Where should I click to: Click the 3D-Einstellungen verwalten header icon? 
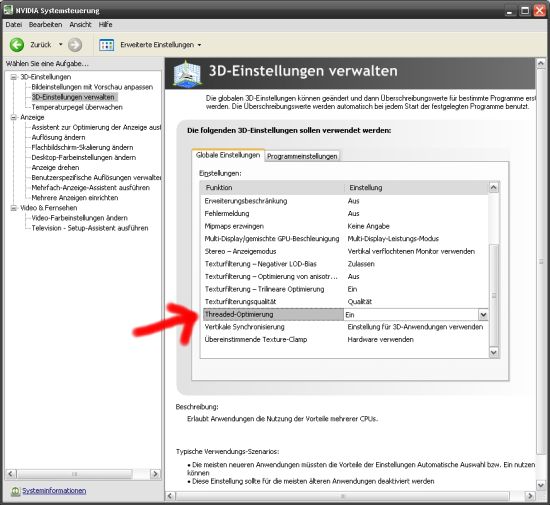(x=187, y=73)
